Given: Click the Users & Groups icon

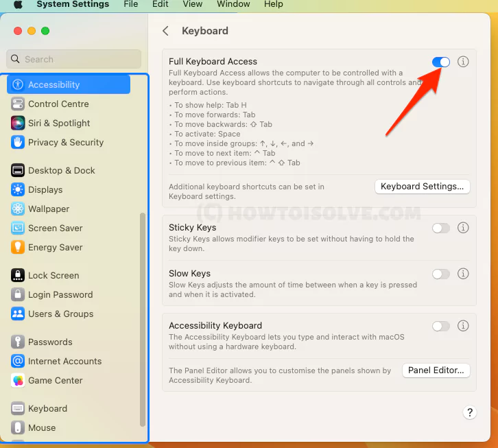Looking at the screenshot, I should coord(18,314).
